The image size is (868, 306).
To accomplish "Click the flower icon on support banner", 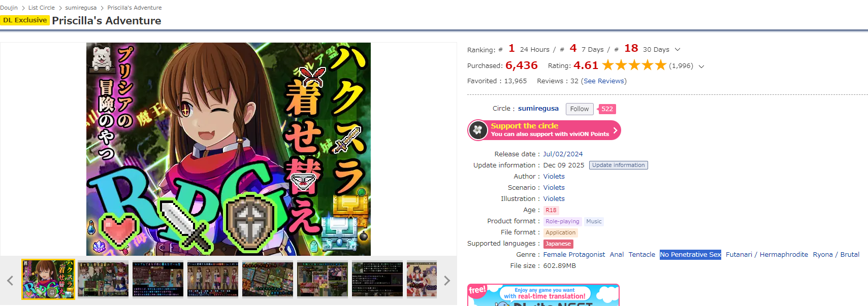I will [x=477, y=130].
